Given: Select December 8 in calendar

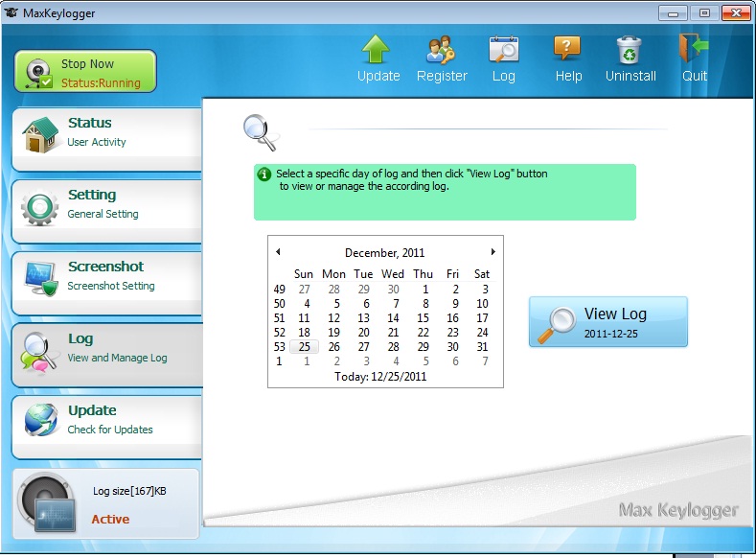Looking at the screenshot, I should 425,304.
